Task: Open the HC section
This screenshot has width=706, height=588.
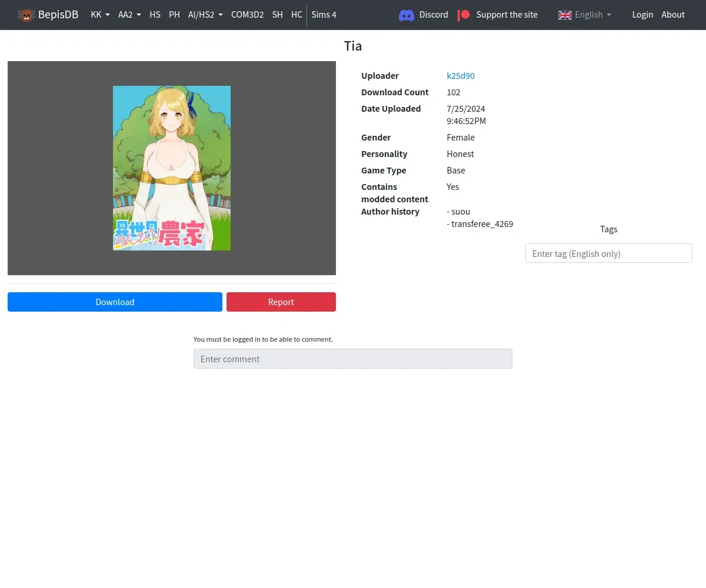Action: [x=297, y=15]
